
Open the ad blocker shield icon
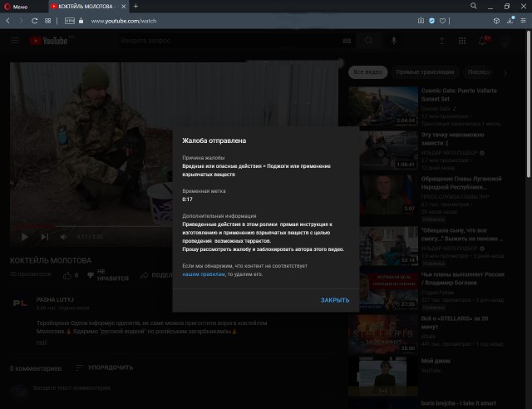[431, 21]
